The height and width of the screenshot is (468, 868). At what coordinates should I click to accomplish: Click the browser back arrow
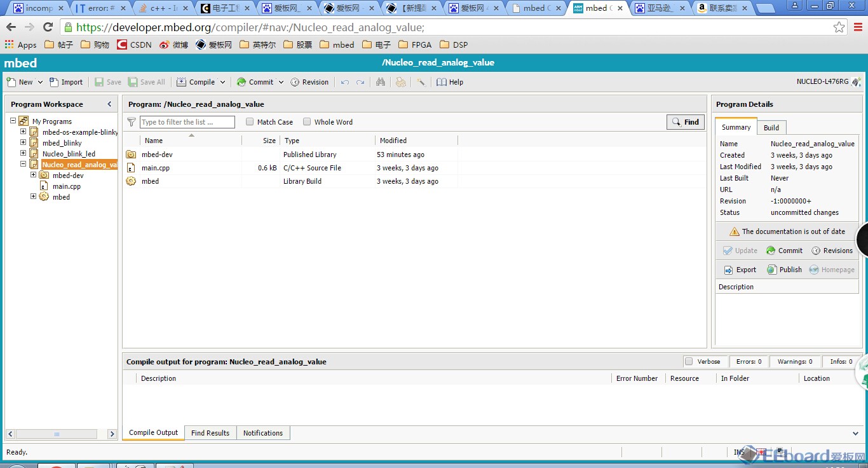[x=11, y=27]
